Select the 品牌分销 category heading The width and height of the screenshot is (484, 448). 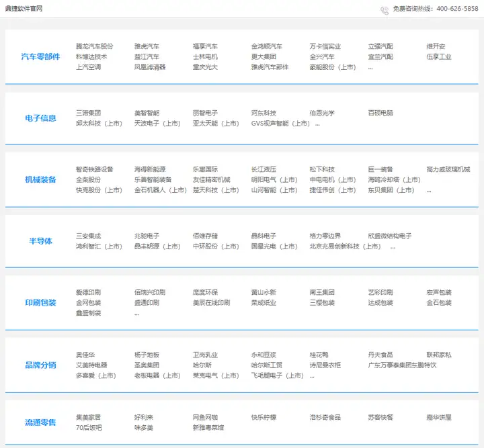pyautogui.click(x=40, y=365)
